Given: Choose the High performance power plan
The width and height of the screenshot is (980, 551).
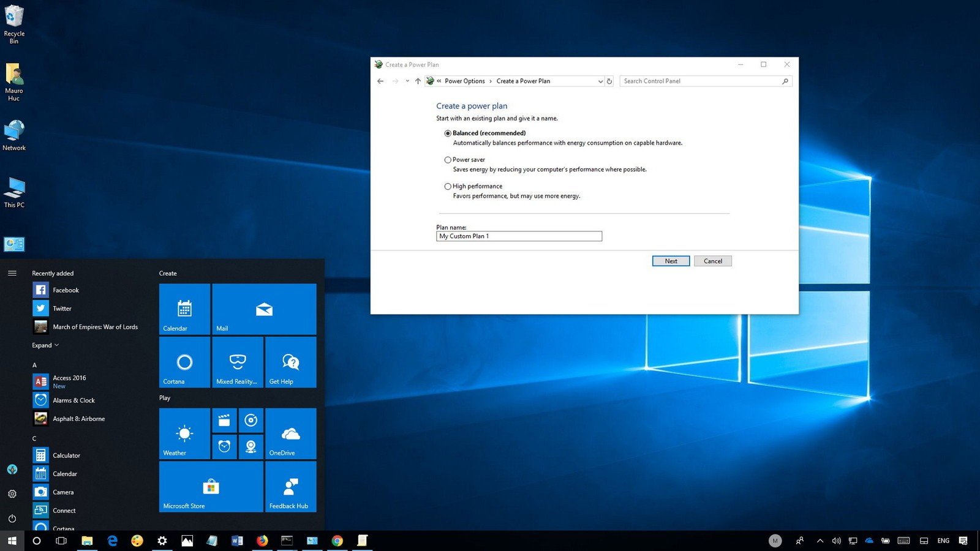Looking at the screenshot, I should click(448, 186).
